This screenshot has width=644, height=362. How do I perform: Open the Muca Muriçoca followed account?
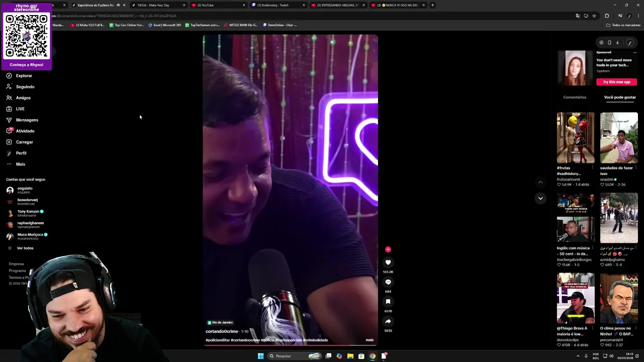tap(27, 236)
